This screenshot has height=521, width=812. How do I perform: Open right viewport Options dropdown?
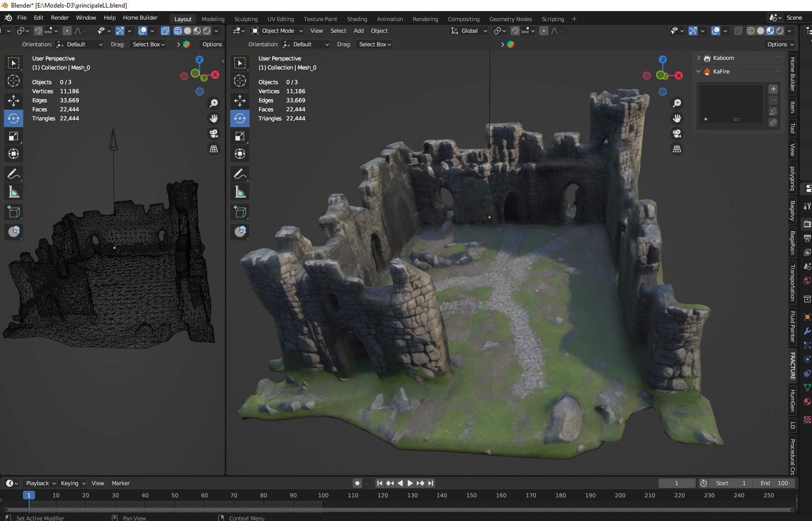click(x=780, y=44)
